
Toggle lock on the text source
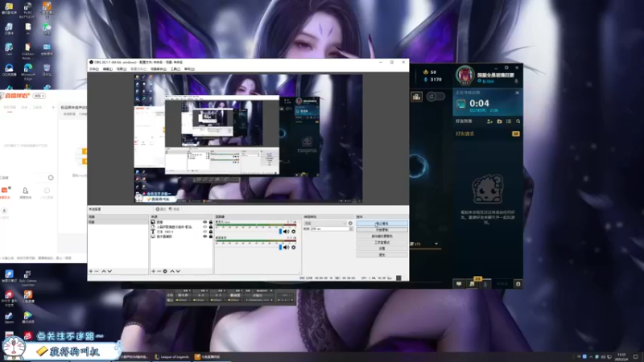(x=211, y=232)
